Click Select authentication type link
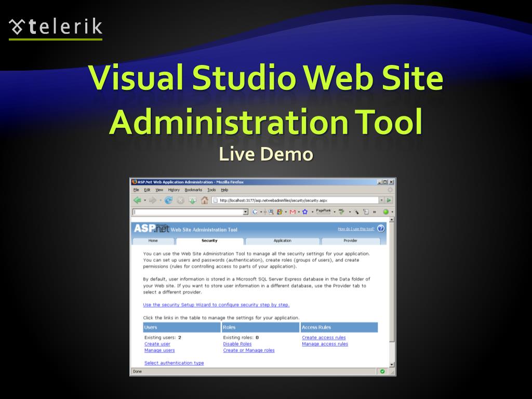The height and width of the screenshot is (399, 532). (x=174, y=363)
